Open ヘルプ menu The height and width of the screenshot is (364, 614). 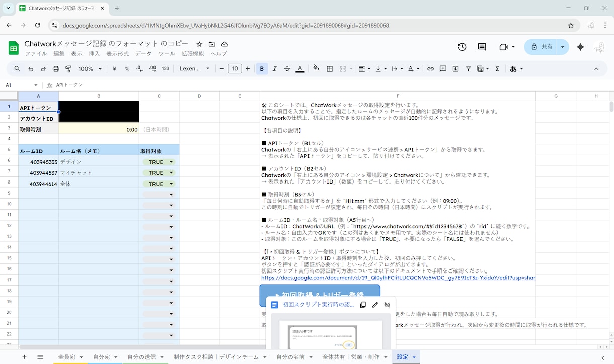click(x=219, y=54)
